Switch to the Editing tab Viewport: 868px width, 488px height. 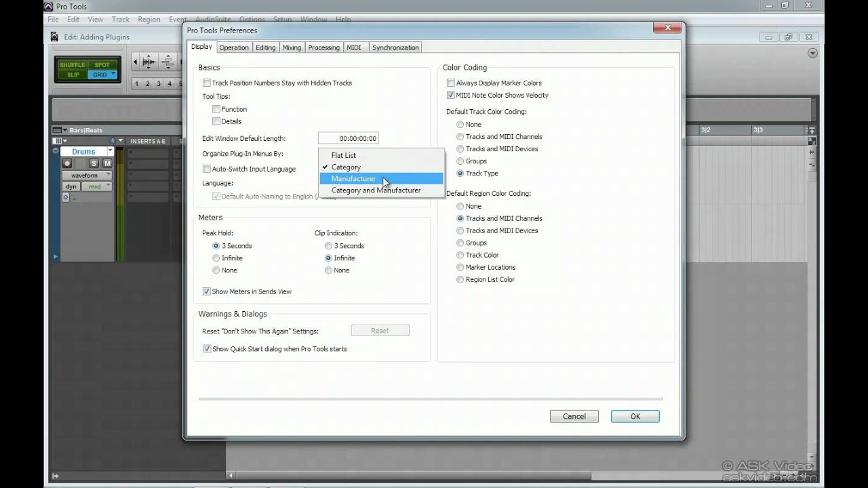[266, 47]
